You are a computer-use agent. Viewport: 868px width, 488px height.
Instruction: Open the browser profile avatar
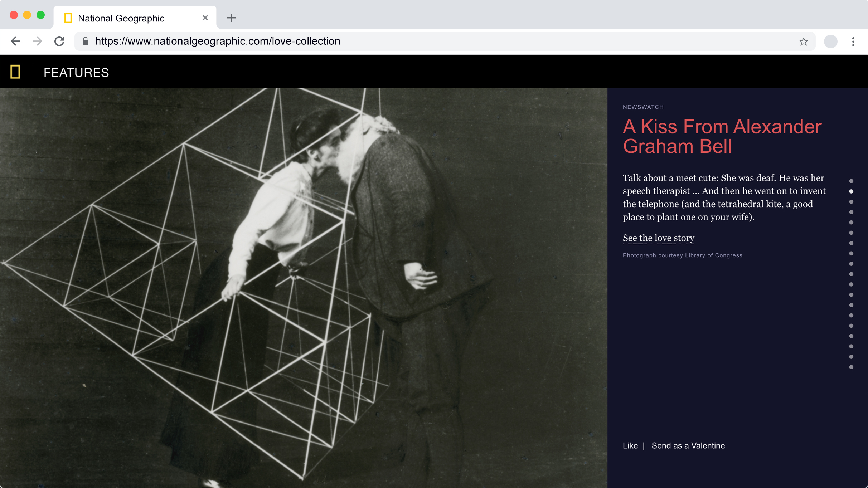830,42
